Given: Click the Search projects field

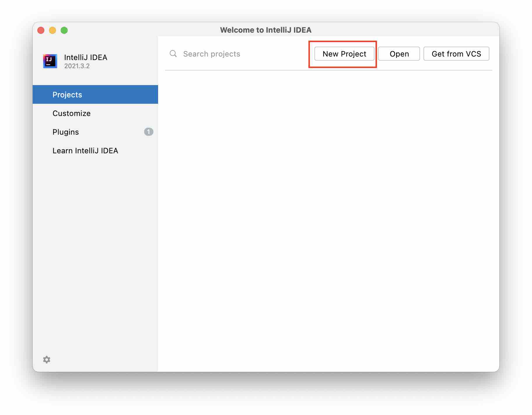Looking at the screenshot, I should click(211, 54).
